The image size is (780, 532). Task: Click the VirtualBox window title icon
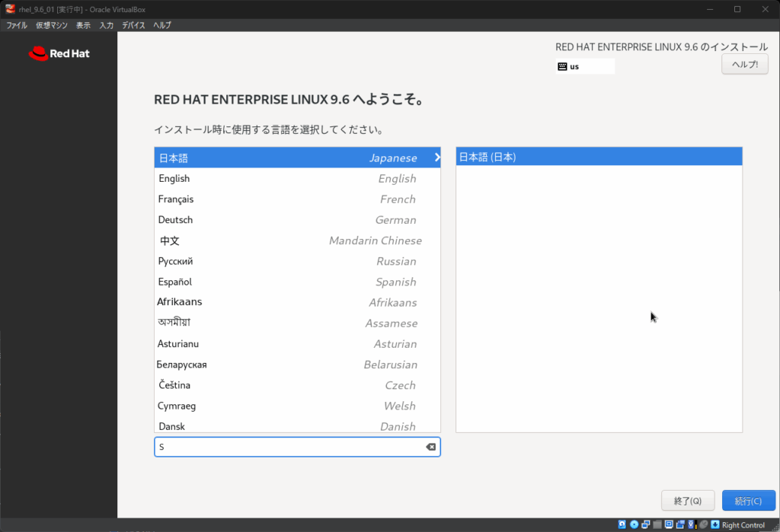coord(10,9)
